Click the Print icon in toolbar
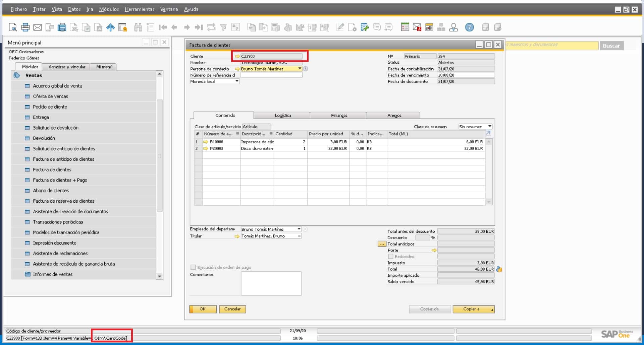Image resolution: width=644 pixels, height=345 pixels. [25, 27]
